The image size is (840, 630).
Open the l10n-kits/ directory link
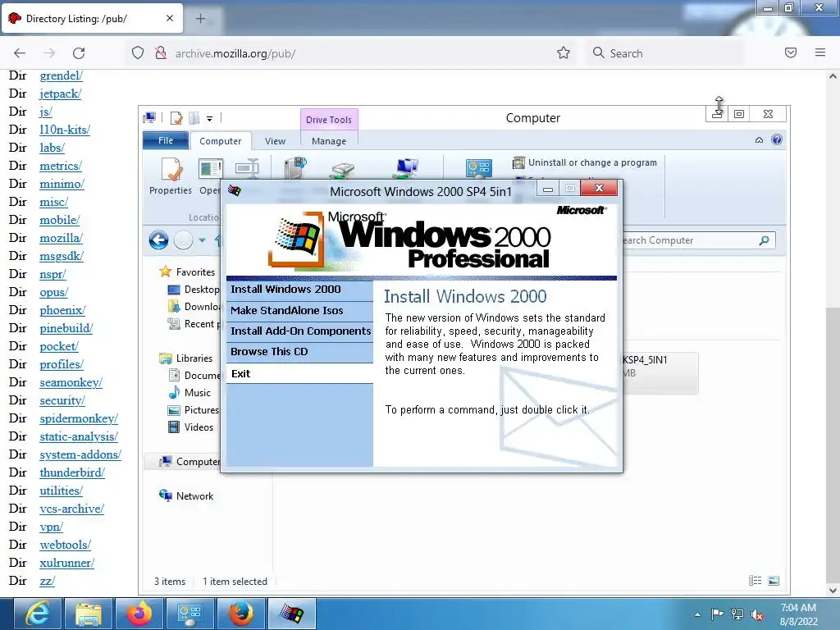click(65, 130)
